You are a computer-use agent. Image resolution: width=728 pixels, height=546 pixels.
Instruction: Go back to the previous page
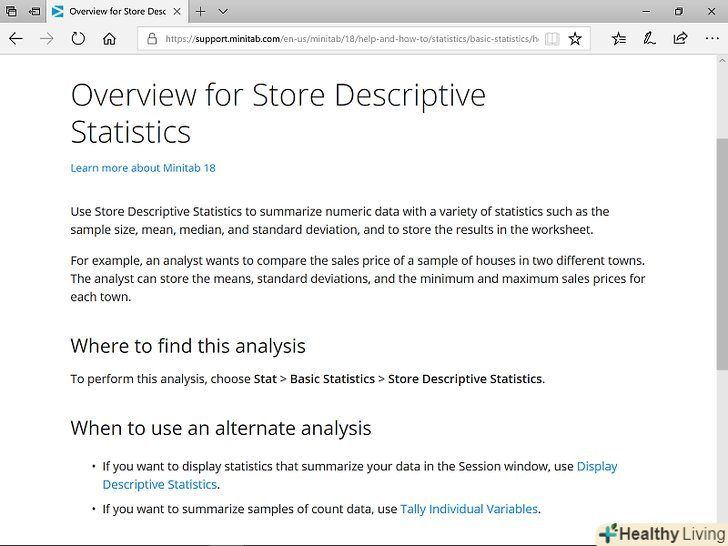pyautogui.click(x=16, y=39)
